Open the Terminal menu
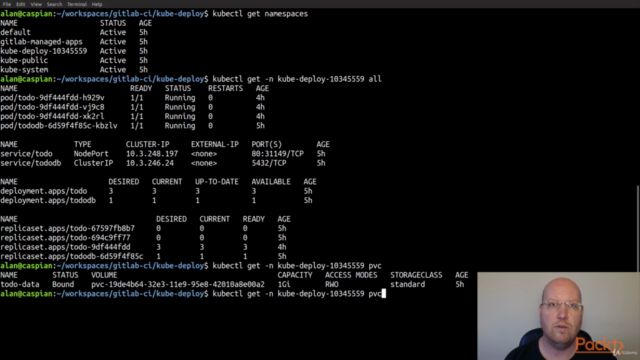The height and width of the screenshot is (360, 640). [77, 4]
